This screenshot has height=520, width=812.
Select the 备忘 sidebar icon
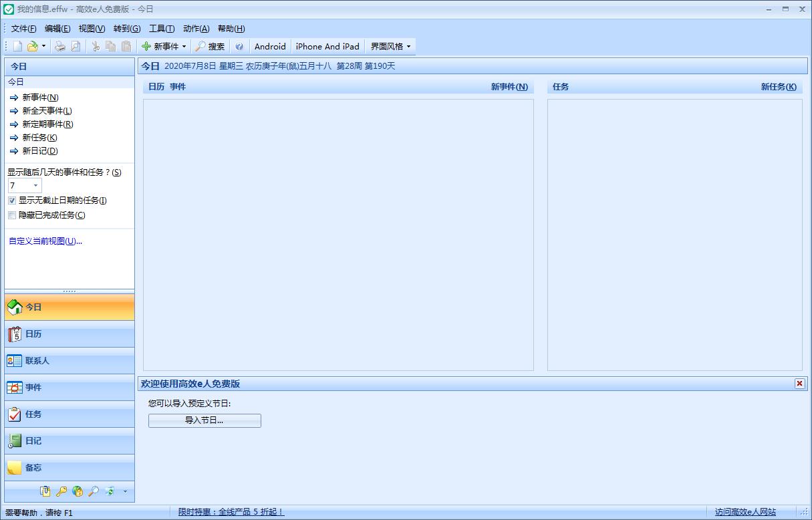point(15,468)
